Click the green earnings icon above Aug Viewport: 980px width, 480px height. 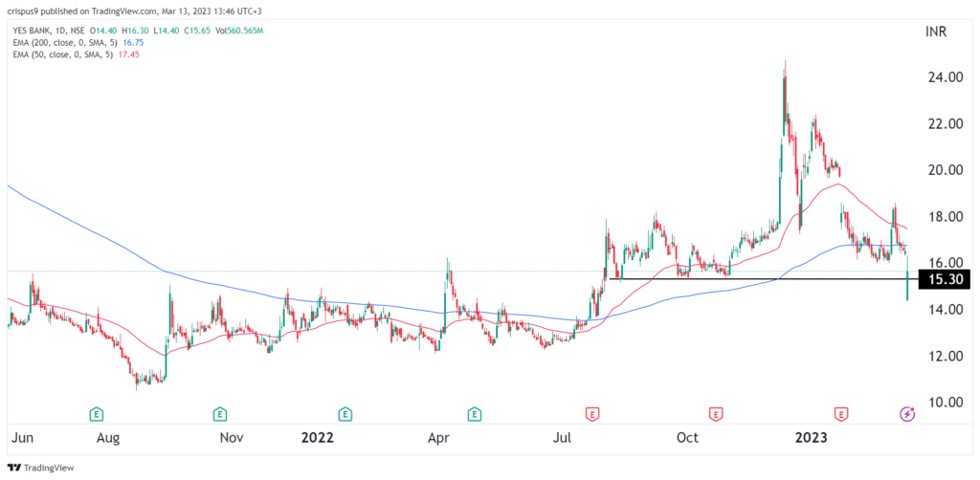96,413
